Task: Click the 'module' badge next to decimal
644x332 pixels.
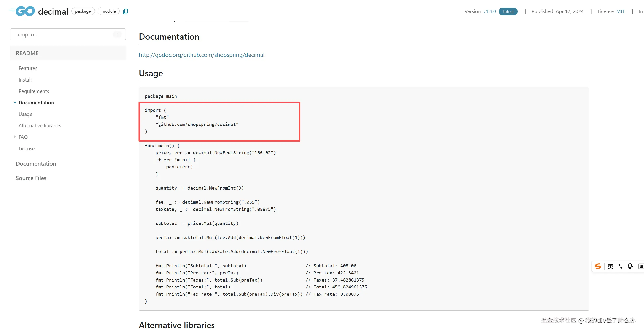Action: coord(108,11)
